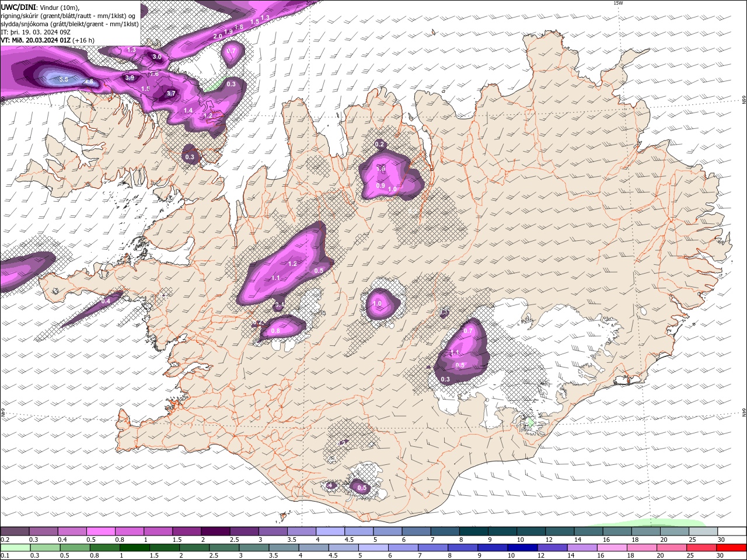Click the darkest green swatch between 1 and 1.5, bottom legend

click(135, 548)
